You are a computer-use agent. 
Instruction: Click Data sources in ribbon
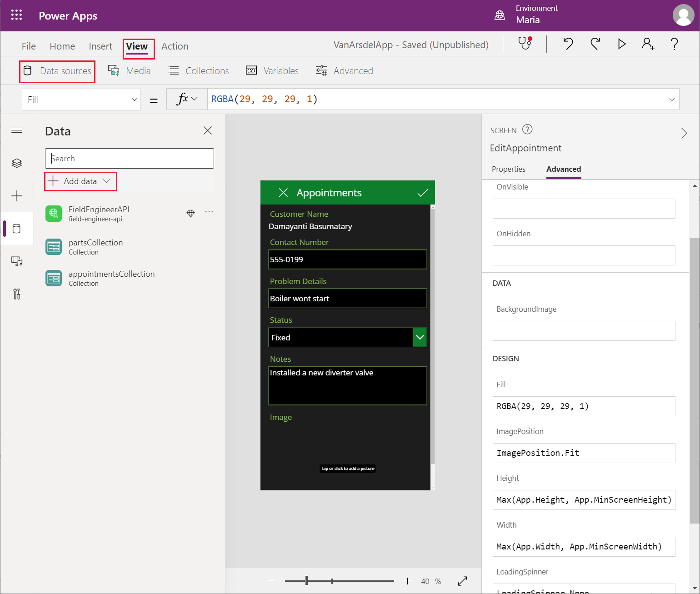tap(57, 71)
